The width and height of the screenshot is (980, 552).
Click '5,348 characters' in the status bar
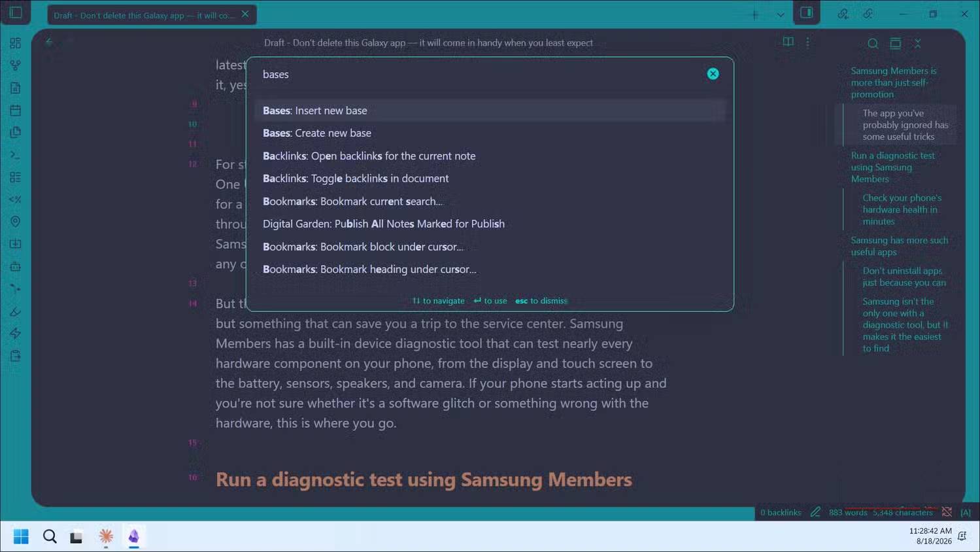point(903,512)
